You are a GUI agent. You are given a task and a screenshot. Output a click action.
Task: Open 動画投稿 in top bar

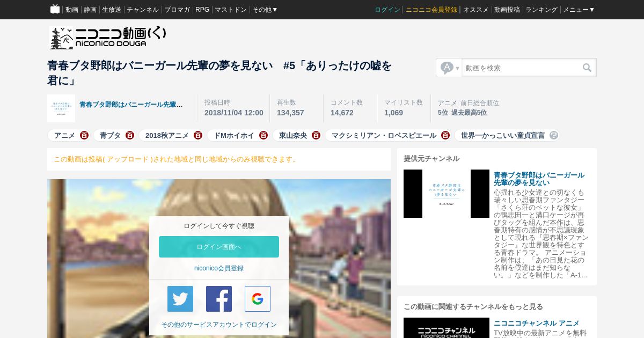pos(507,10)
